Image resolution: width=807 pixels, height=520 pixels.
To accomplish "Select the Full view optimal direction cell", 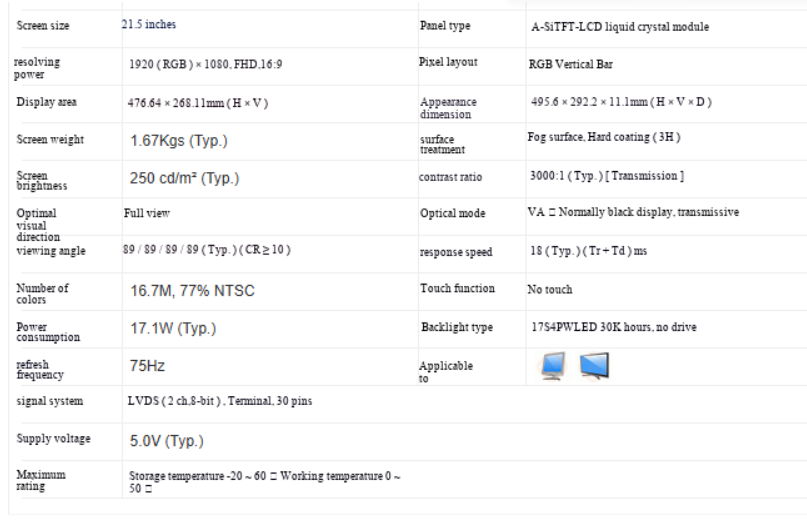I will click(x=147, y=213).
